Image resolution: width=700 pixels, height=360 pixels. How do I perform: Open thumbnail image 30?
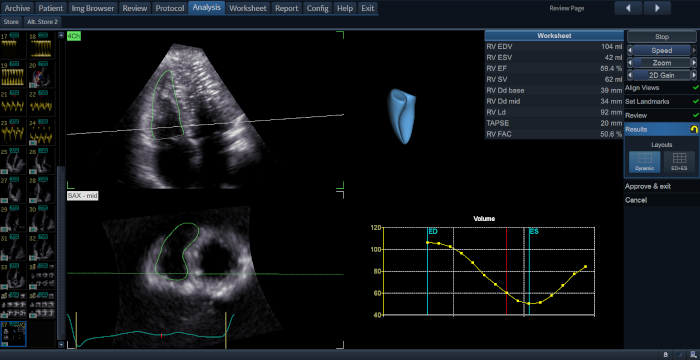(x=42, y=218)
